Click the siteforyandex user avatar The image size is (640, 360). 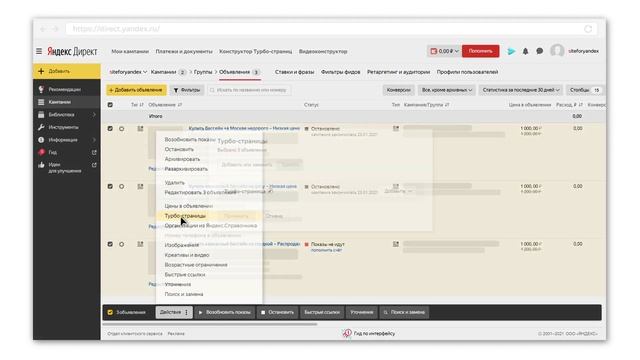[557, 51]
